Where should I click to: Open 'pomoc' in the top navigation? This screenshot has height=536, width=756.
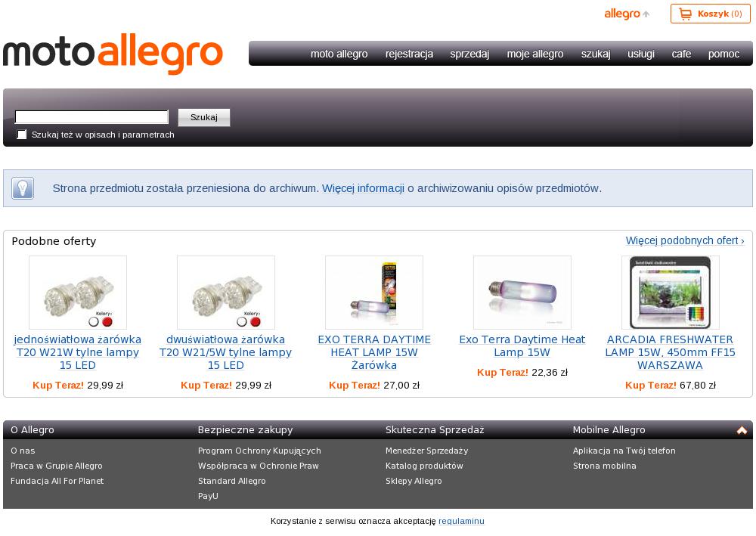click(x=723, y=54)
